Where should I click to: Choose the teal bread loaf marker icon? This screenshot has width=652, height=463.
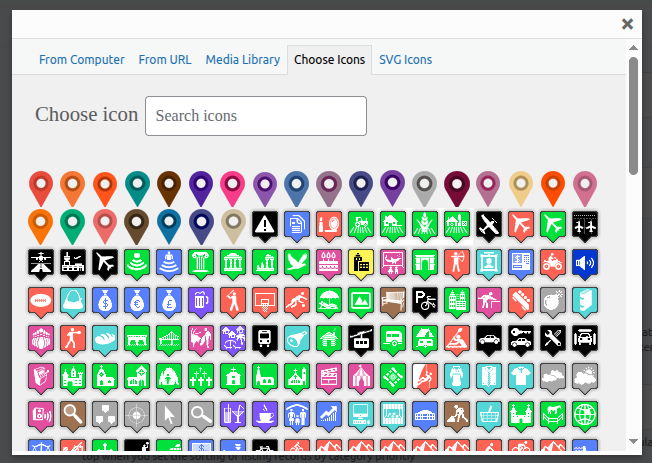pos(105,341)
